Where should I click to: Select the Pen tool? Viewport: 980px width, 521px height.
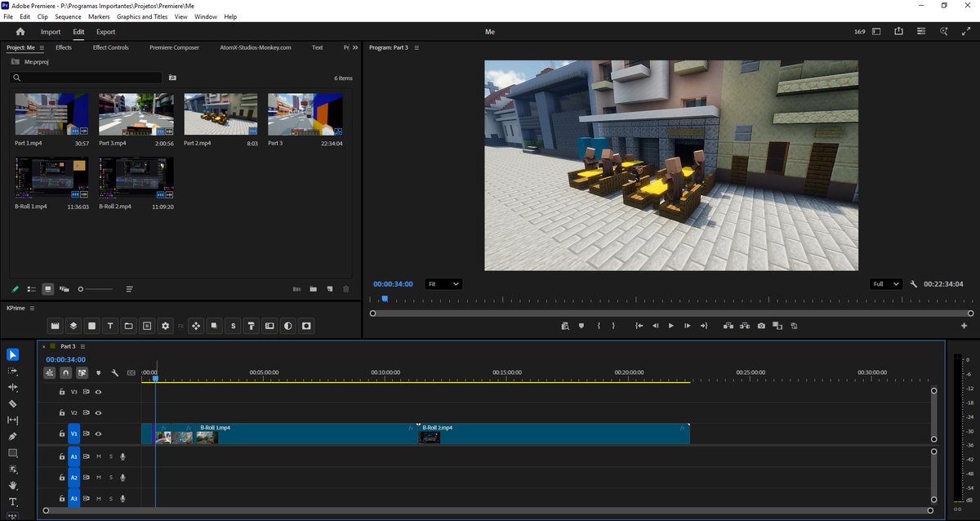coord(13,436)
